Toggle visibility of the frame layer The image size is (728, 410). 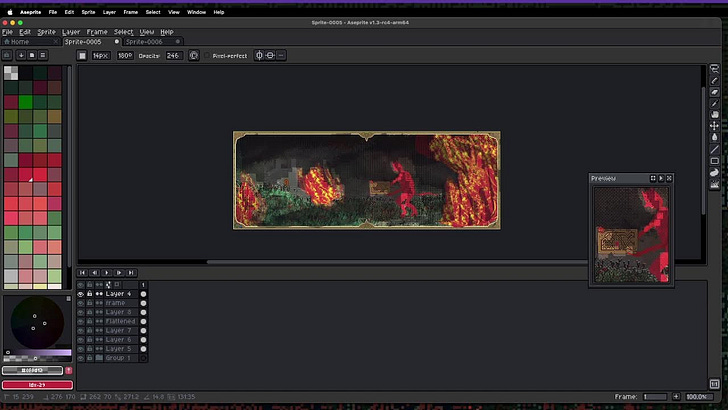pos(81,303)
